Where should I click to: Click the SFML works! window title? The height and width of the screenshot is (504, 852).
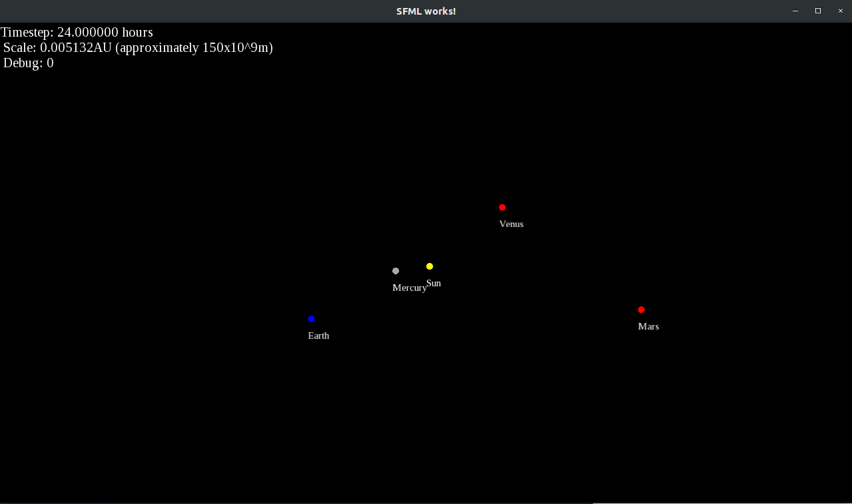426,11
